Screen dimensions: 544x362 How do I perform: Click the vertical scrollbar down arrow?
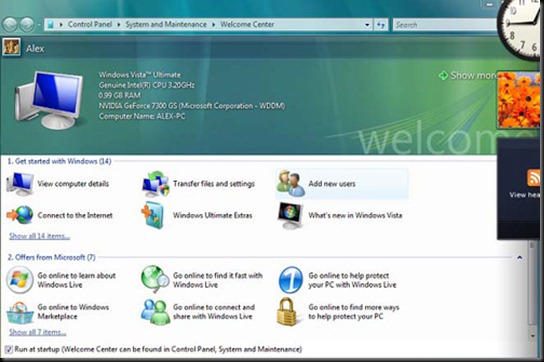533,336
